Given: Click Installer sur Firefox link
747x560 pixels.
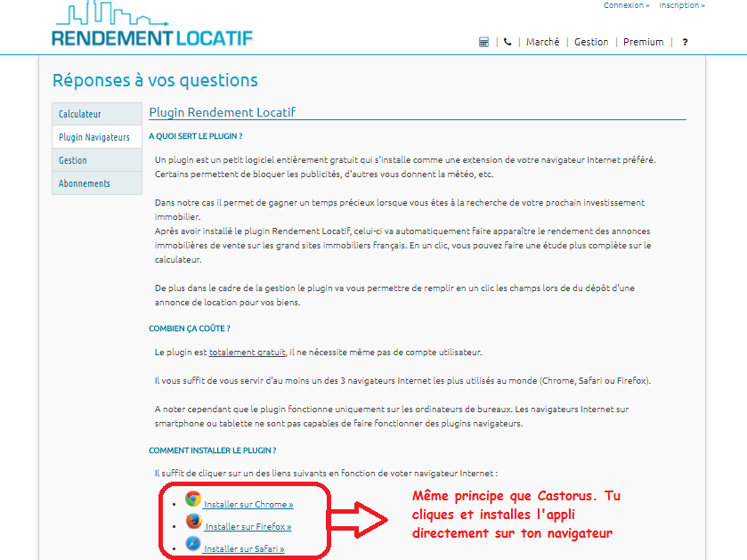Looking at the screenshot, I should click(248, 527).
